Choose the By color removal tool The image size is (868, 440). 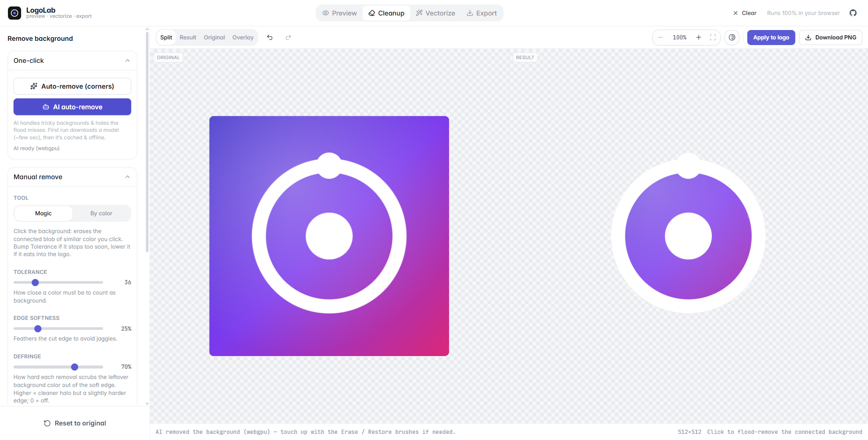coord(101,213)
